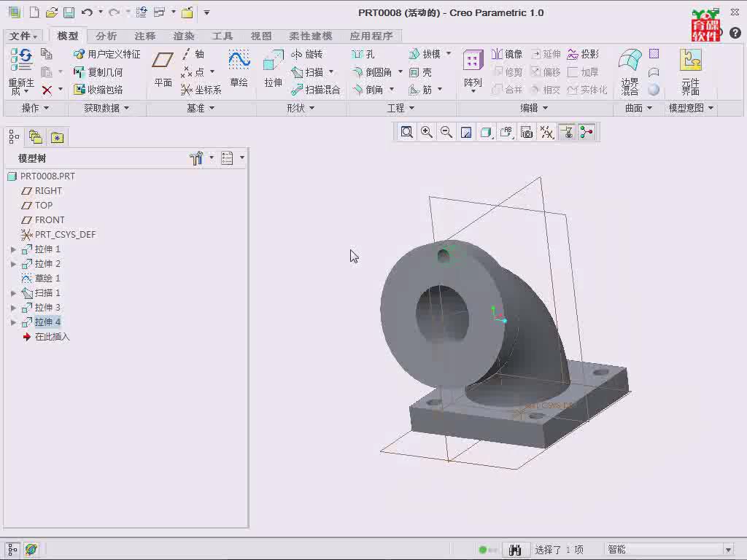Click the Regenerate (重新生成) icon
This screenshot has width=747, height=560.
coord(21,71)
